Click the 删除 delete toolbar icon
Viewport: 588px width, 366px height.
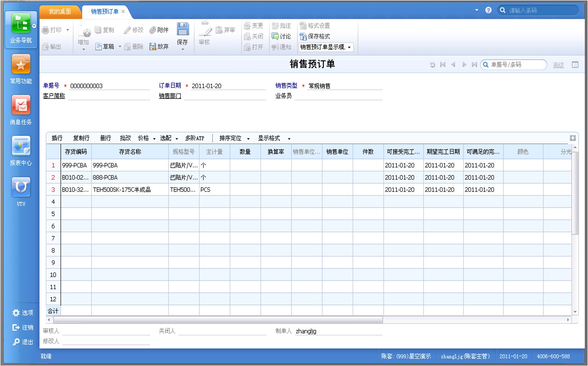[128, 47]
